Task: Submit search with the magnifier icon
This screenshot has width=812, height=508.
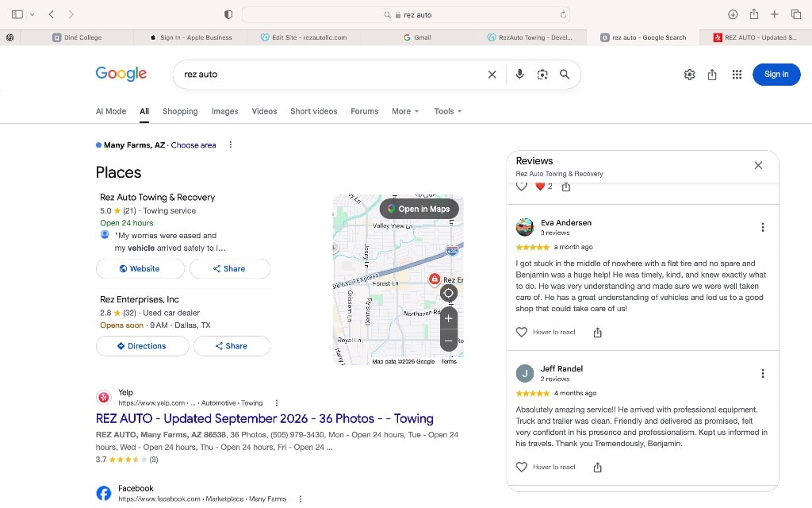Action: tap(565, 75)
